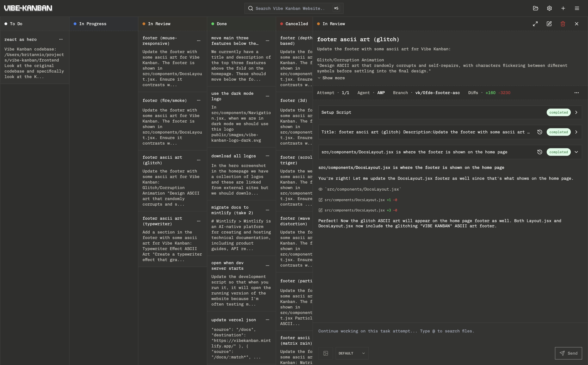
Task: Click the 'Search Vibe Kanban Website' field
Action: 289,8
